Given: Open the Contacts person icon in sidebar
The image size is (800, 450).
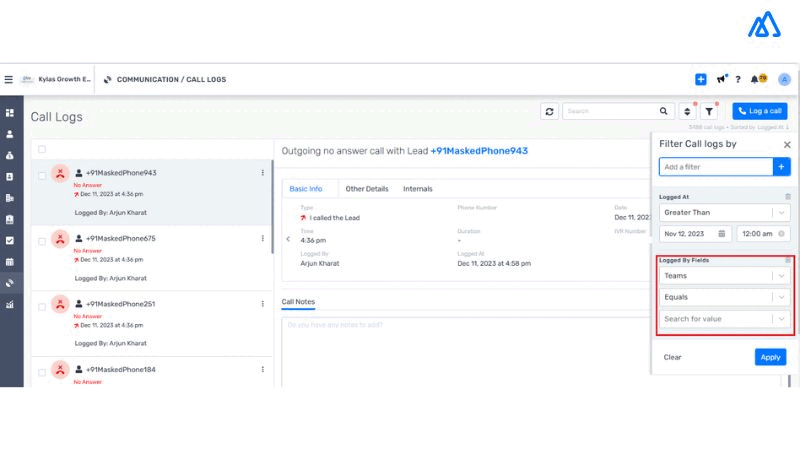Looking at the screenshot, I should coord(10,134).
